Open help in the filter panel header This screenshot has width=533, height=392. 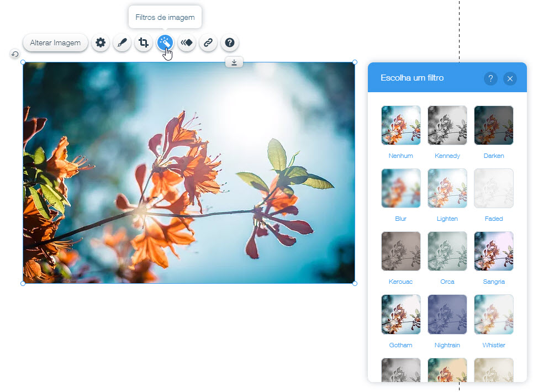click(x=490, y=78)
